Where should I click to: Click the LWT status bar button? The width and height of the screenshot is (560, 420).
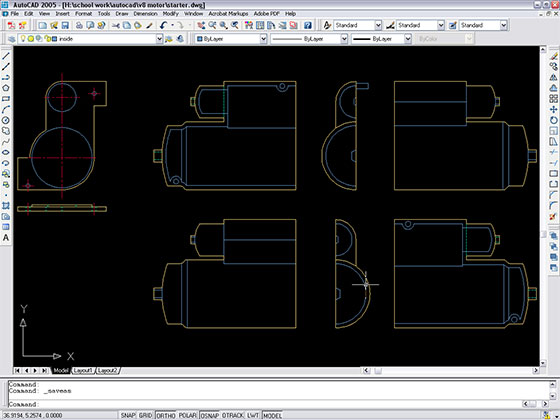253,415
